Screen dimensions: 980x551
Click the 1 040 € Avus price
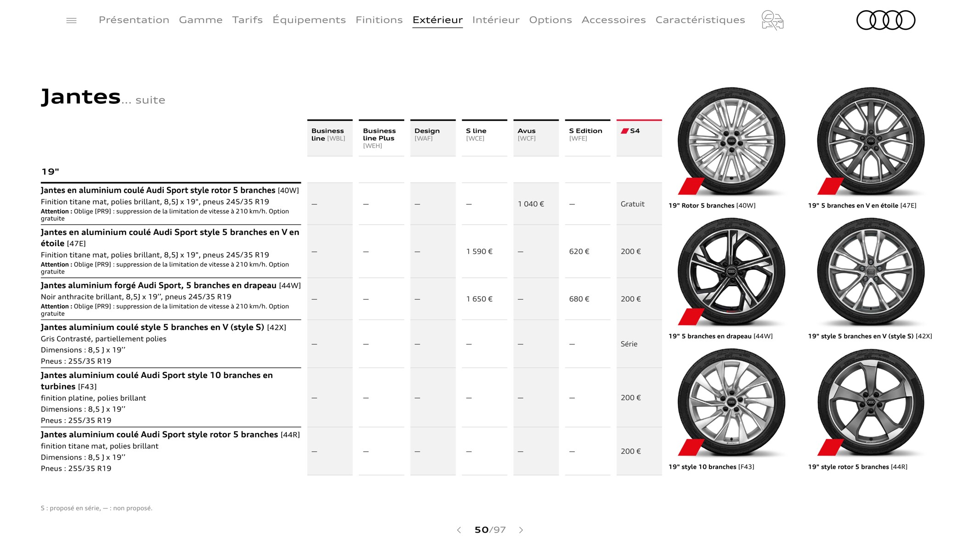coord(531,204)
